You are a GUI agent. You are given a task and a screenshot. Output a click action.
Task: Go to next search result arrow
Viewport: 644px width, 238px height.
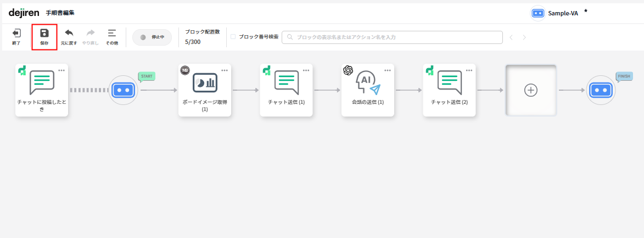click(x=524, y=37)
